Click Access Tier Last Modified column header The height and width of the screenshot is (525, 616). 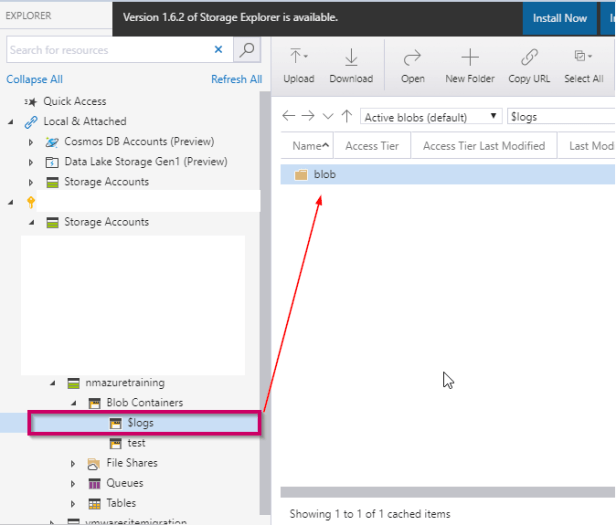coord(484,146)
